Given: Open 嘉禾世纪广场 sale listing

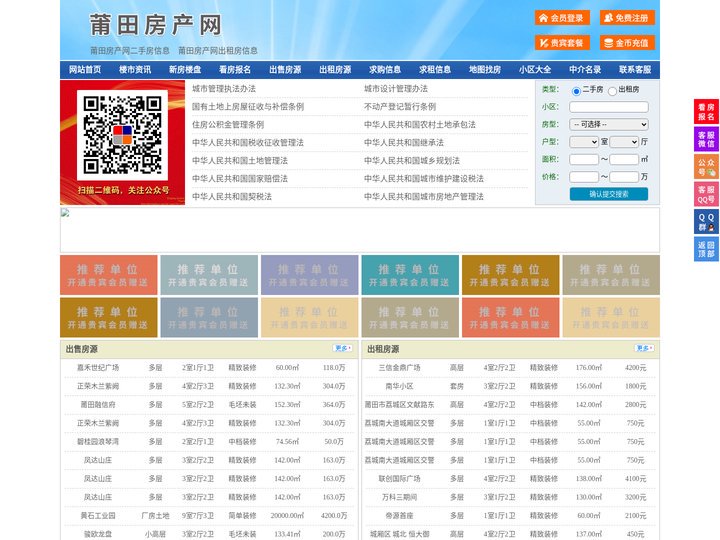Looking at the screenshot, I should tap(98, 367).
